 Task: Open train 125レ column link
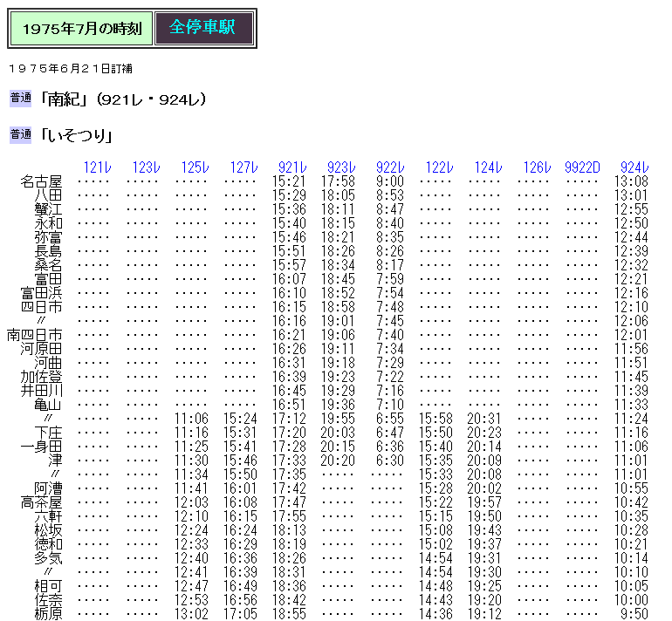tap(195, 167)
